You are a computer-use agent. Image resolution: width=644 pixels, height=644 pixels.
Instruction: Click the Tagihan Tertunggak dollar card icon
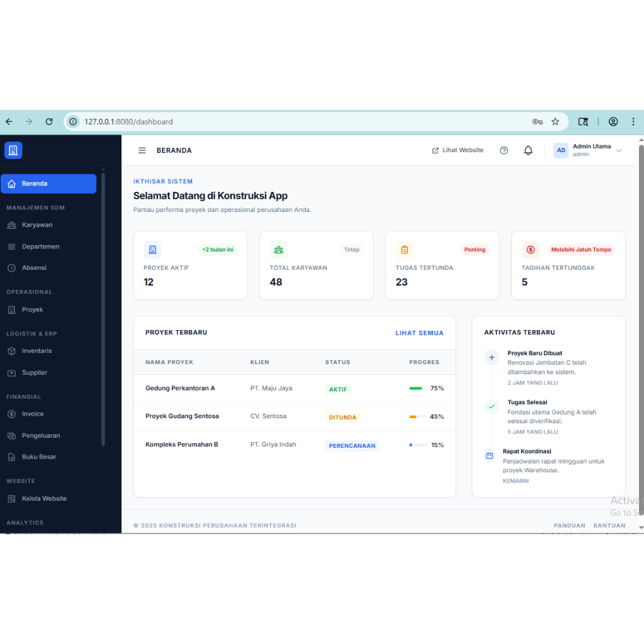pyautogui.click(x=531, y=250)
